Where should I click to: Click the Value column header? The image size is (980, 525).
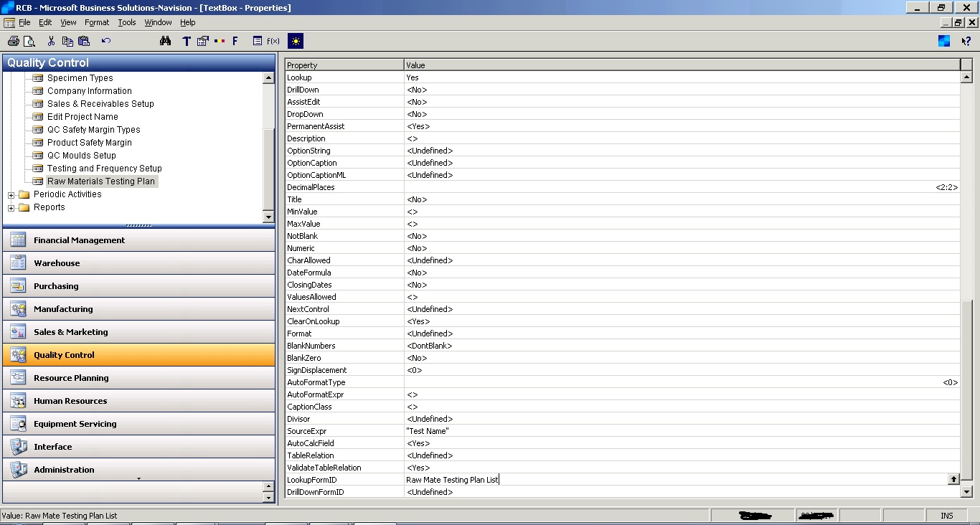[682, 65]
